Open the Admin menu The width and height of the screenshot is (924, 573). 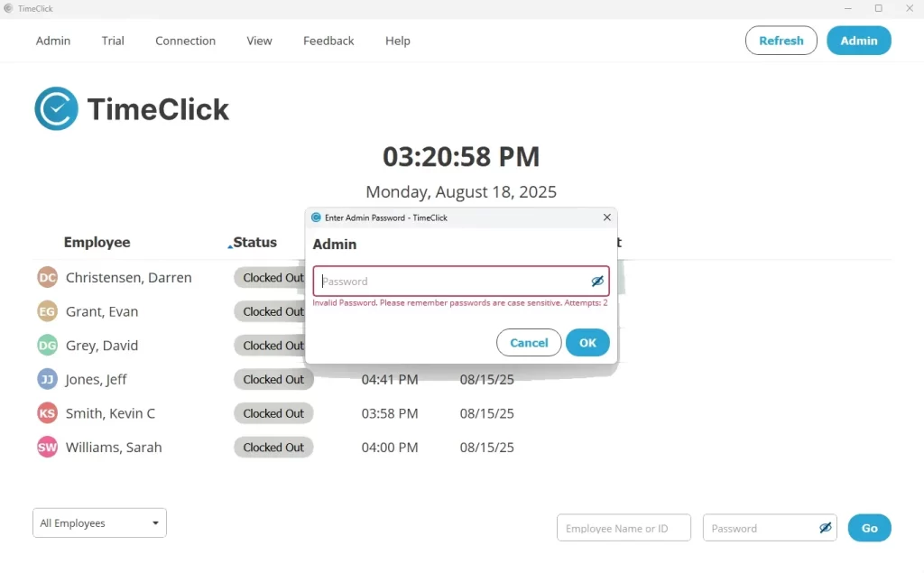(x=52, y=41)
